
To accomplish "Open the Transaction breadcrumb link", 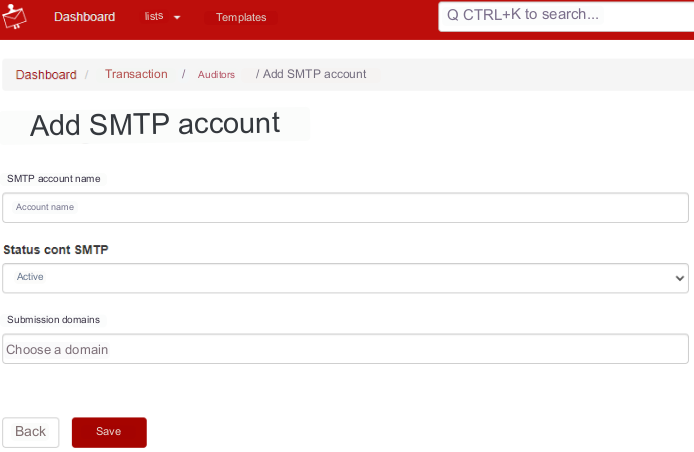I will coord(136,74).
